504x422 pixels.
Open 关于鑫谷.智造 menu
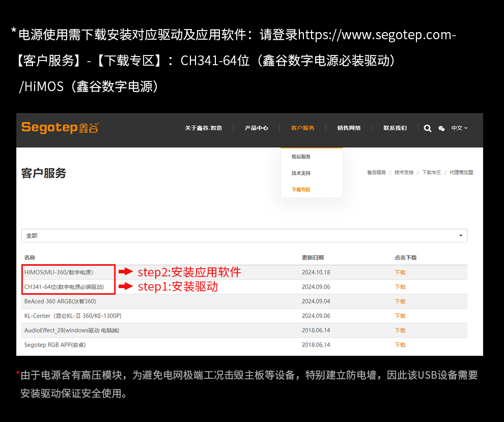(203, 128)
